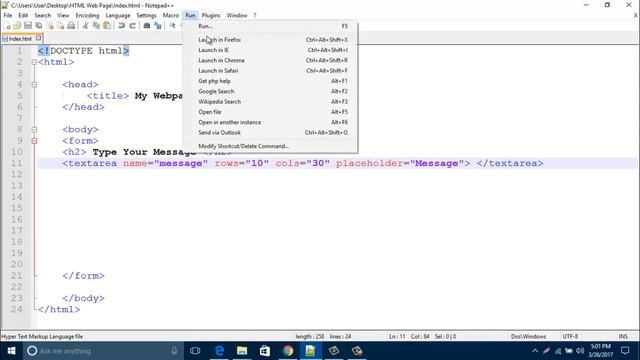The width and height of the screenshot is (640, 360).
Task: Choose Run... from the Run menu
Action: coord(270,26)
